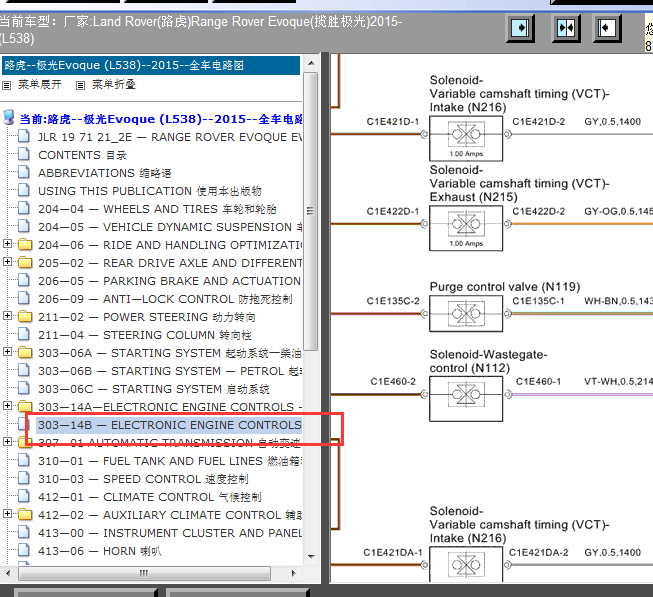653x597 pixels.
Task: Click connector label C1E421D-1
Action: tap(393, 122)
